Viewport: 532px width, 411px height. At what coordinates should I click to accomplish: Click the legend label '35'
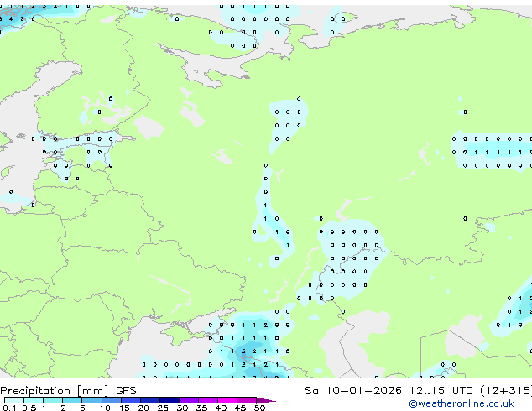pos(201,408)
